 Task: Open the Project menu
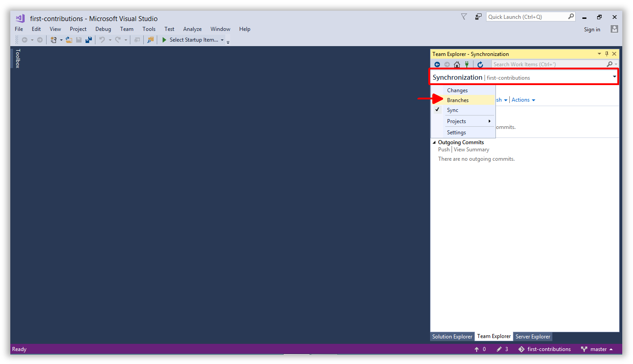tap(78, 29)
